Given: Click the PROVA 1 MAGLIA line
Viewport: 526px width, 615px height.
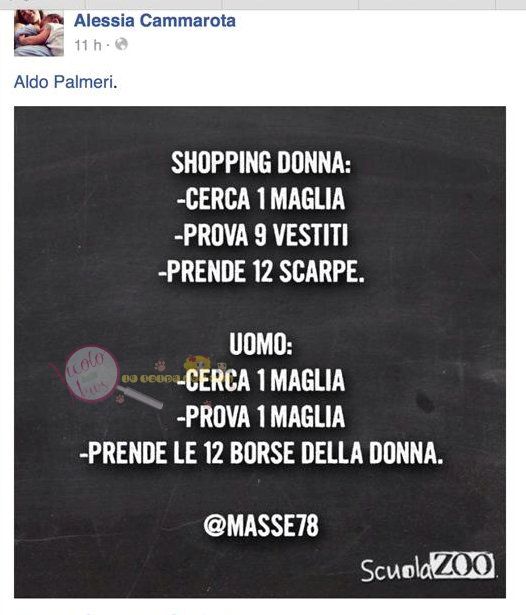Looking at the screenshot, I should [x=261, y=417].
